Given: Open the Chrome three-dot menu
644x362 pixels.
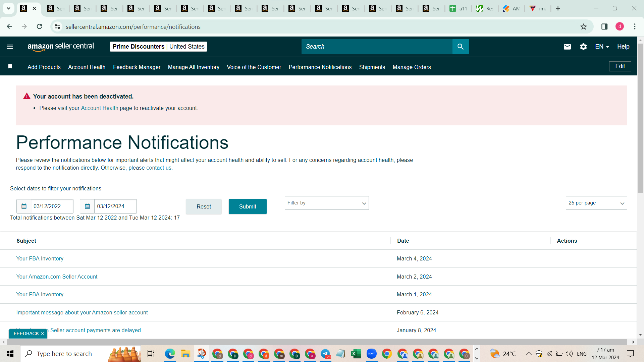Looking at the screenshot, I should pyautogui.click(x=635, y=27).
